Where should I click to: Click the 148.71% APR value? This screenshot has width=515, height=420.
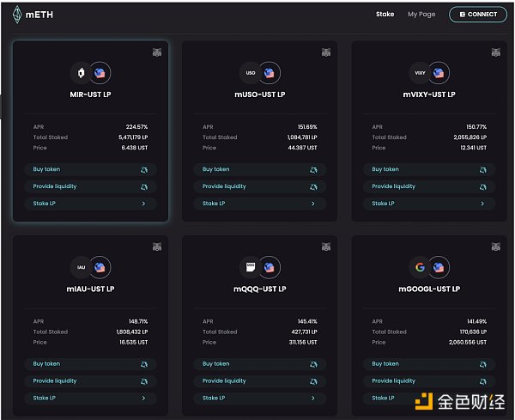coord(138,321)
